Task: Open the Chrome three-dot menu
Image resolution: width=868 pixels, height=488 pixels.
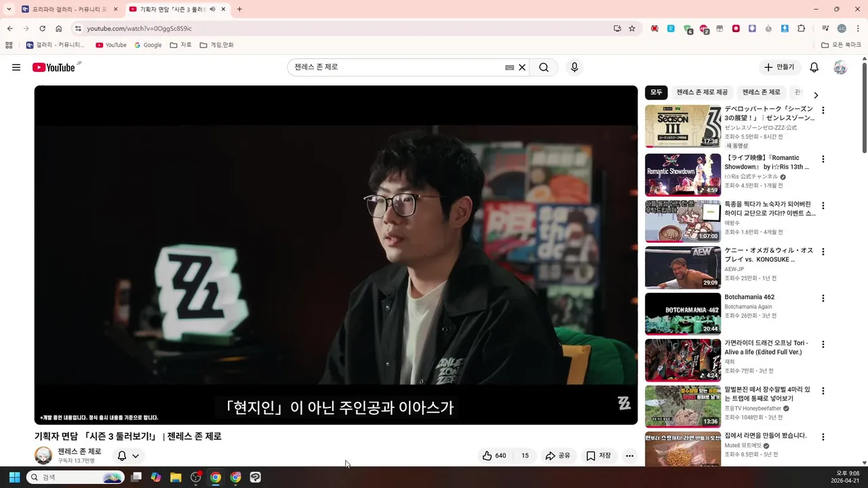Action: coord(858,28)
